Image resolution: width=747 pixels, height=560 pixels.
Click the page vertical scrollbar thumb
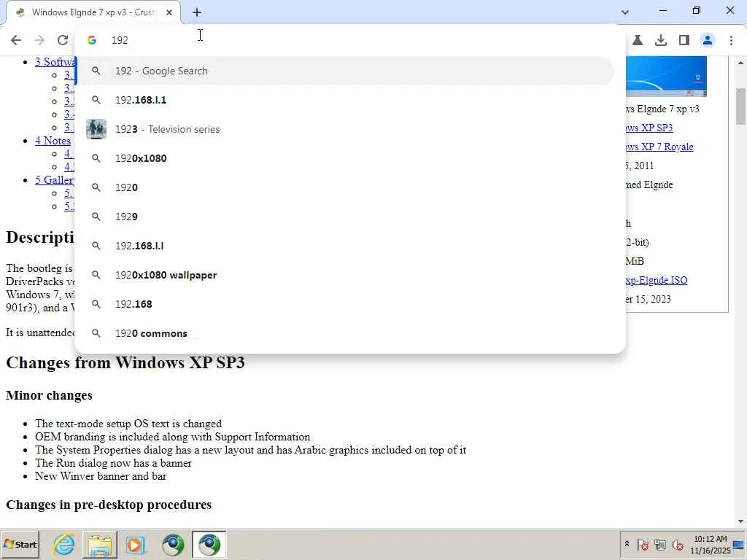[x=741, y=106]
